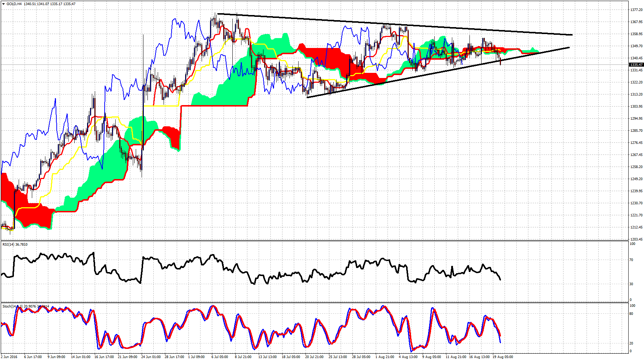Image resolution: width=644 pixels, height=361 pixels.
Task: Click the 25 Jul 13:00 time label
Action: coord(338,357)
